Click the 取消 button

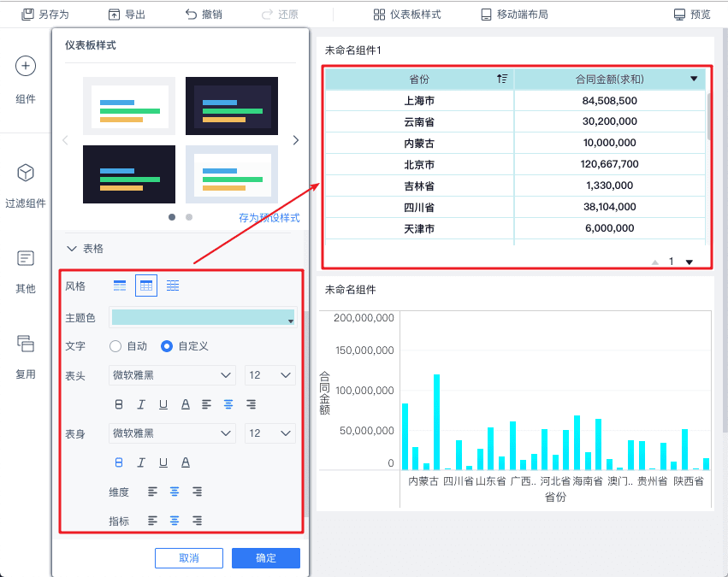click(189, 558)
